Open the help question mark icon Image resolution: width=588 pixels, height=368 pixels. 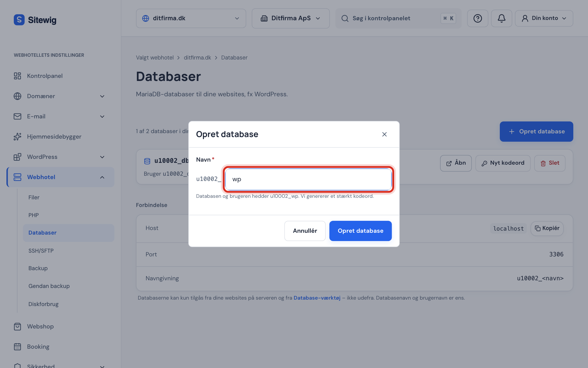(477, 18)
